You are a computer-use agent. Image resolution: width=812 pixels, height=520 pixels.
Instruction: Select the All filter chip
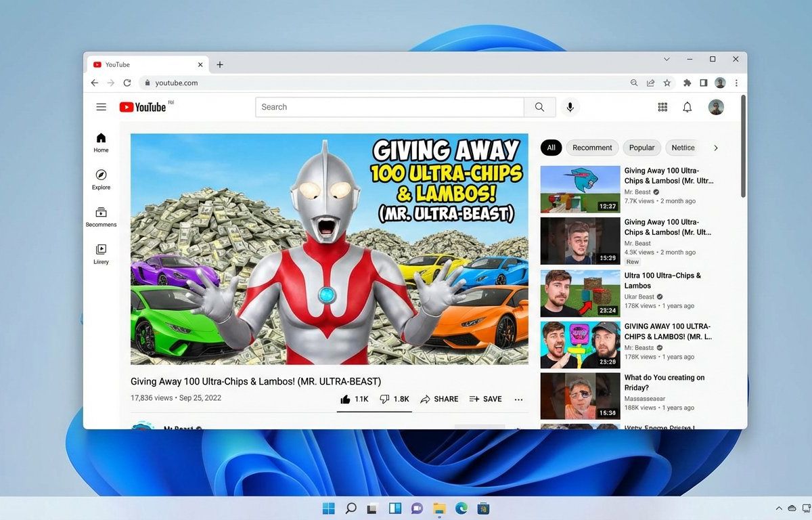coord(551,148)
